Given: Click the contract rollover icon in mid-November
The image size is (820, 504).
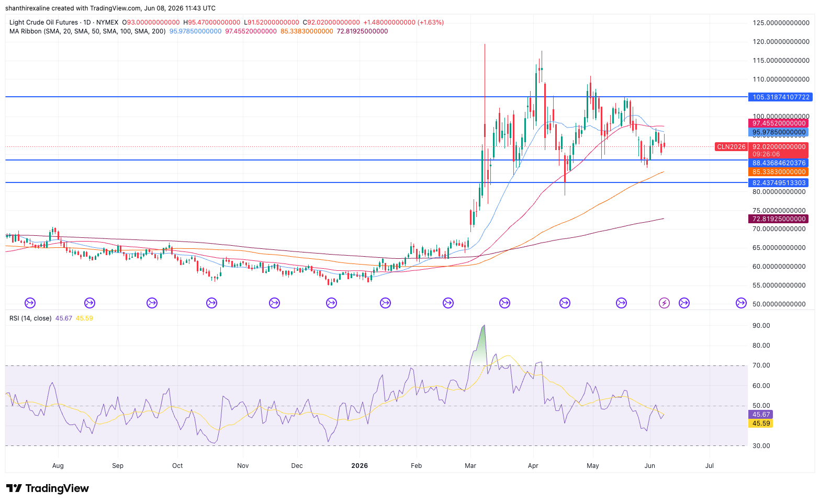Looking at the screenshot, I should click(274, 303).
